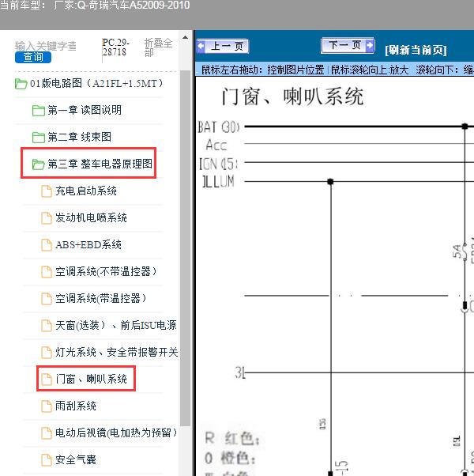The image size is (474, 476).
Task: Collapse the 01版电路图 root folder
Action: (x=96, y=83)
